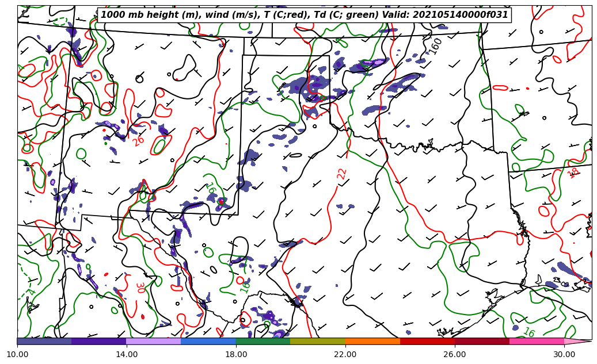Select the olive 20–22 colorbar segment

click(x=317, y=341)
